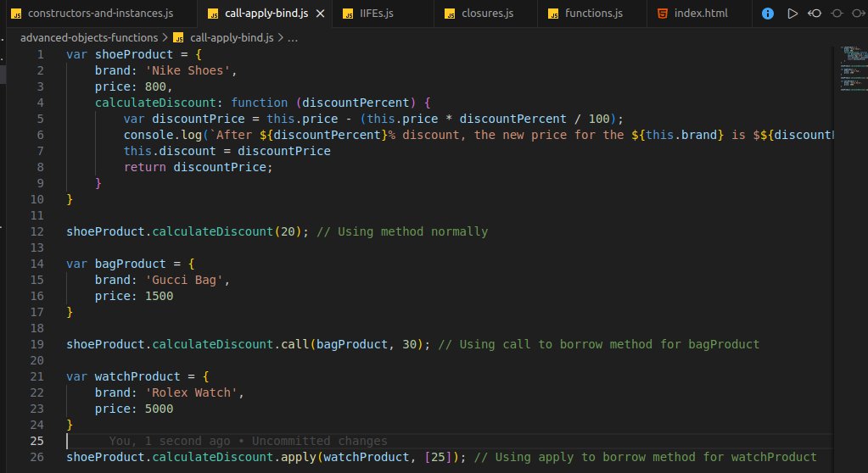
Task: Click the 'Using method normally' comment
Action: pyautogui.click(x=402, y=231)
